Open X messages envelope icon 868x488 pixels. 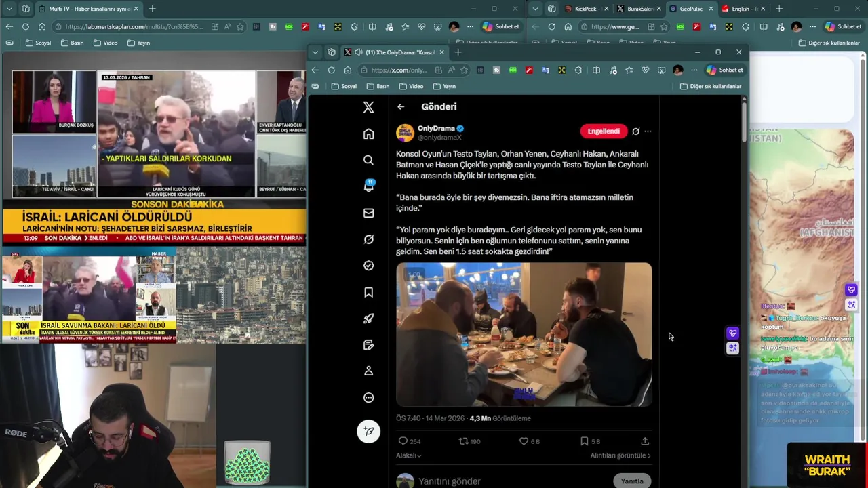point(368,213)
